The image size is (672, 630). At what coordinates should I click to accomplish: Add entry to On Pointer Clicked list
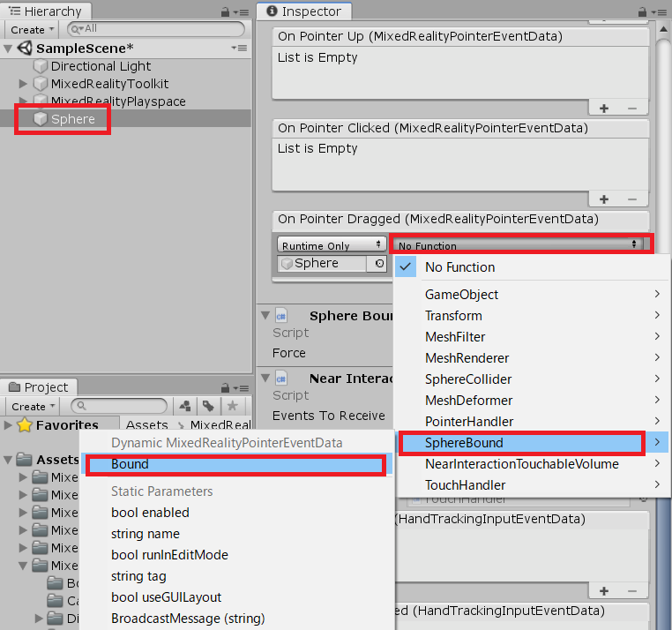point(604,199)
